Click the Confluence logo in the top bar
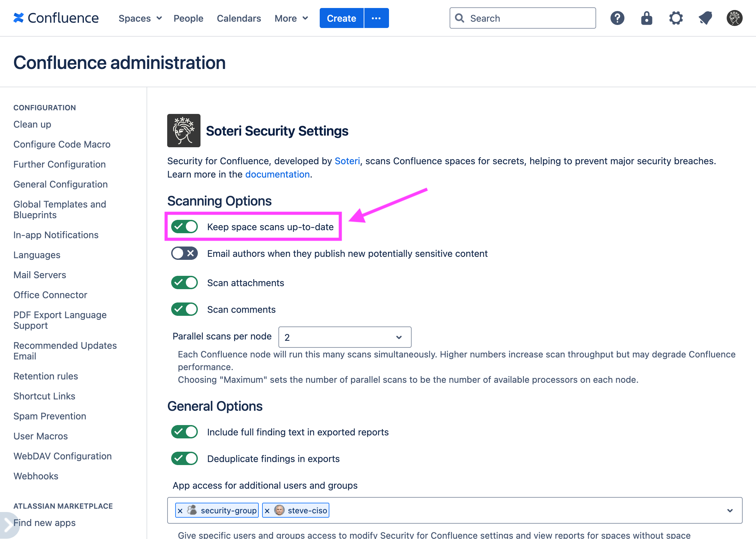Viewport: 756px width, 539px height. (x=56, y=18)
